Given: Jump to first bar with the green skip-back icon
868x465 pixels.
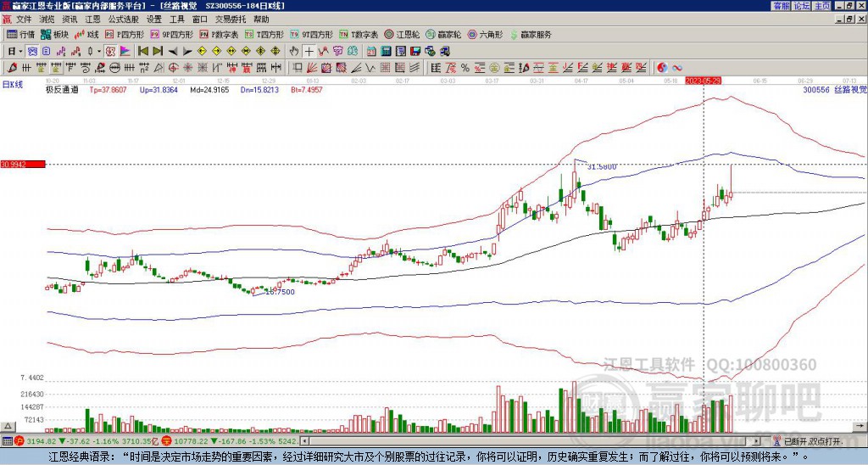Looking at the screenshot, I should click(142, 51).
